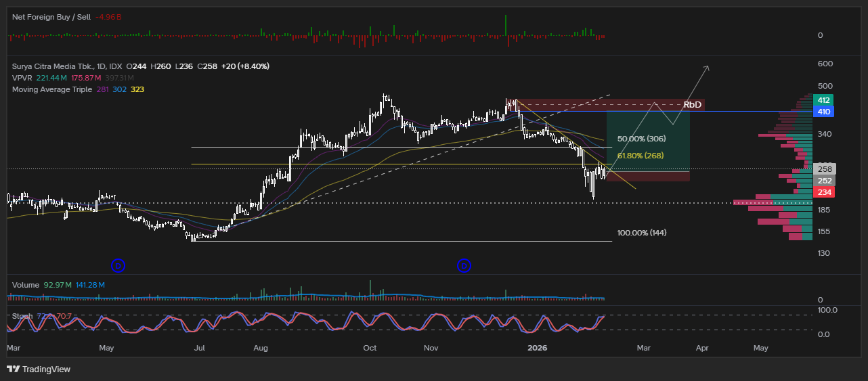Click the 100.00% (144) Fibonacci label
The image size is (868, 381).
pos(642,233)
